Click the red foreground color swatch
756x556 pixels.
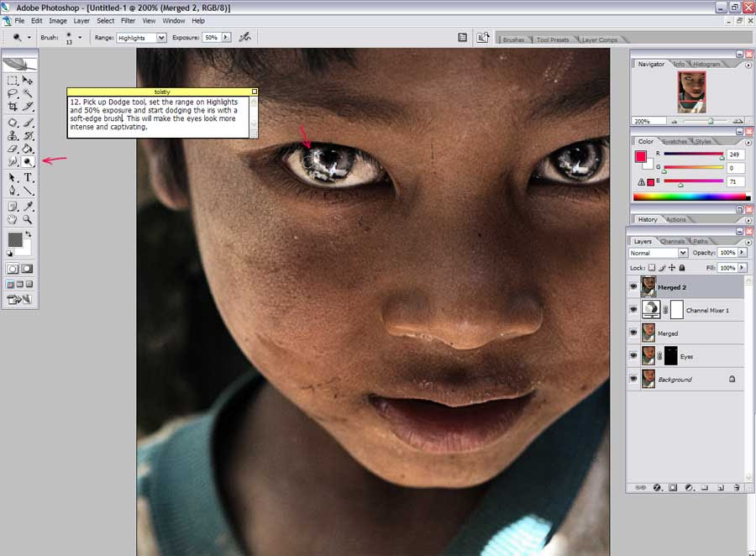640,156
